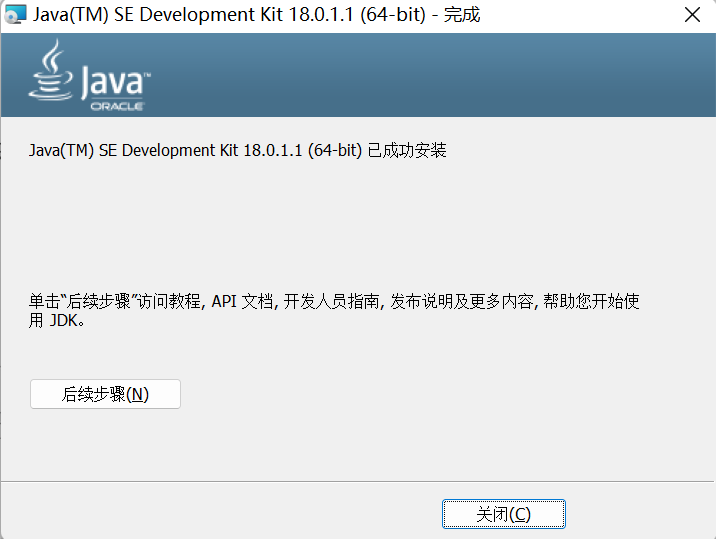
Task: Click the Java Oracle logo
Action: click(90, 75)
